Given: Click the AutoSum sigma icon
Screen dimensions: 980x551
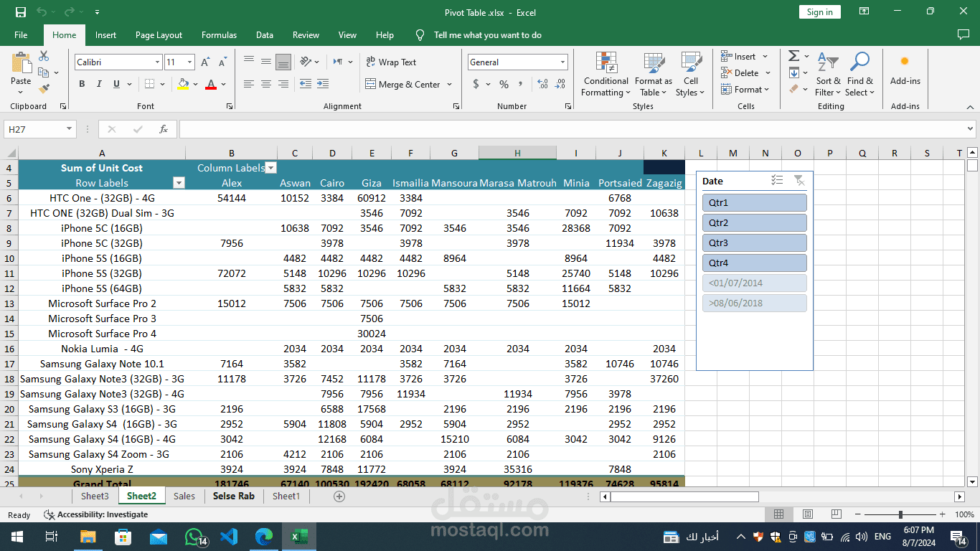Looking at the screenshot, I should (794, 56).
